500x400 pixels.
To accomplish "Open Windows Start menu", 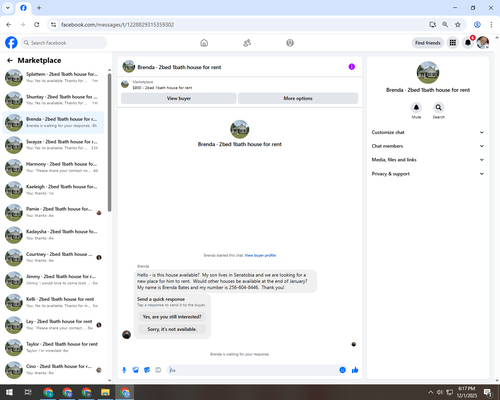I will click(9, 392).
